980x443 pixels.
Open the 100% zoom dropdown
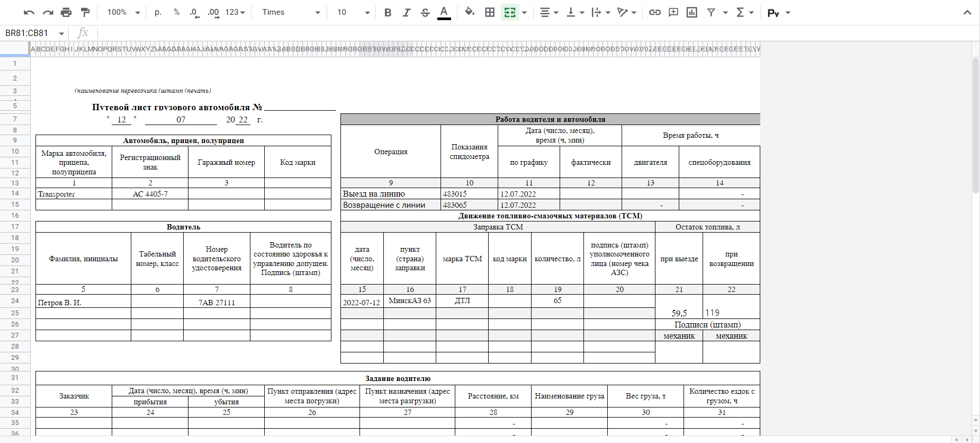point(123,12)
